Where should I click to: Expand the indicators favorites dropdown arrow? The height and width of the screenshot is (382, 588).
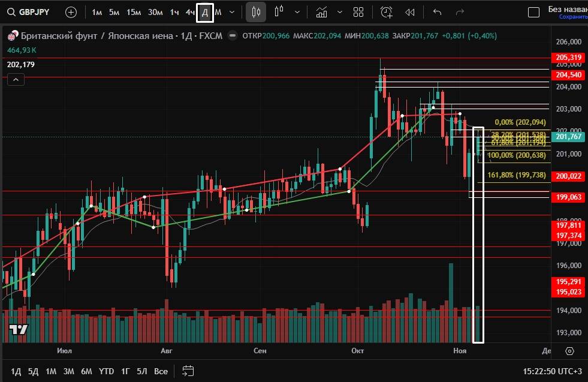[x=340, y=12]
